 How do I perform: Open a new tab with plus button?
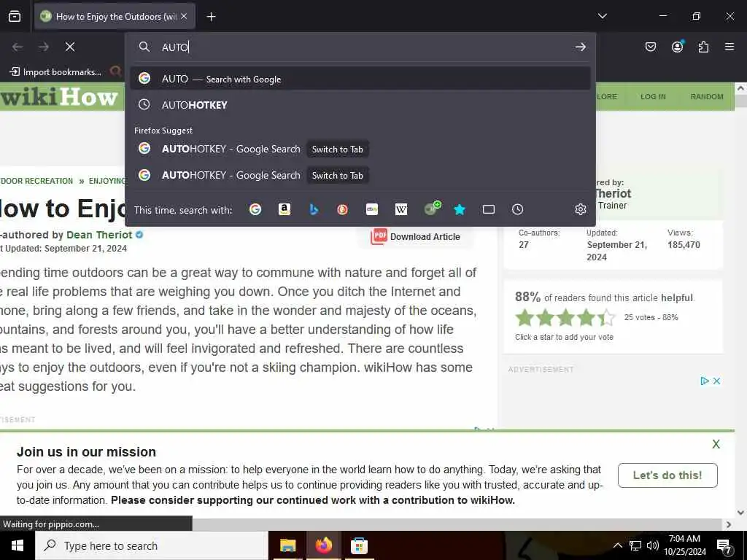click(211, 17)
